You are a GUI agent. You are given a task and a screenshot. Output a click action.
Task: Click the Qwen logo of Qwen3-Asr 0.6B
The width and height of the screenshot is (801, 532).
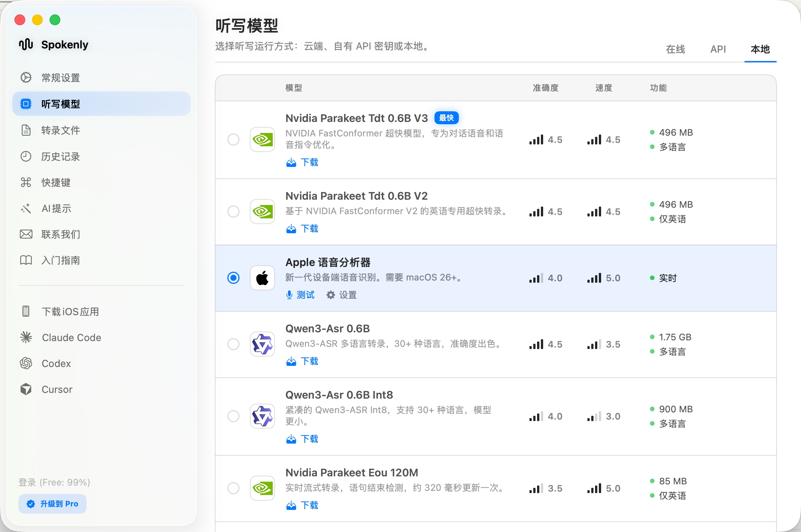tap(262, 344)
